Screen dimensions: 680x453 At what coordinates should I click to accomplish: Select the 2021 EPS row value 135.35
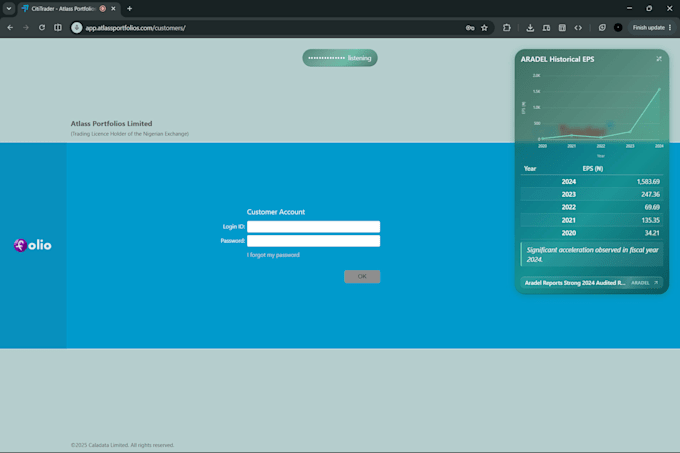pos(650,220)
